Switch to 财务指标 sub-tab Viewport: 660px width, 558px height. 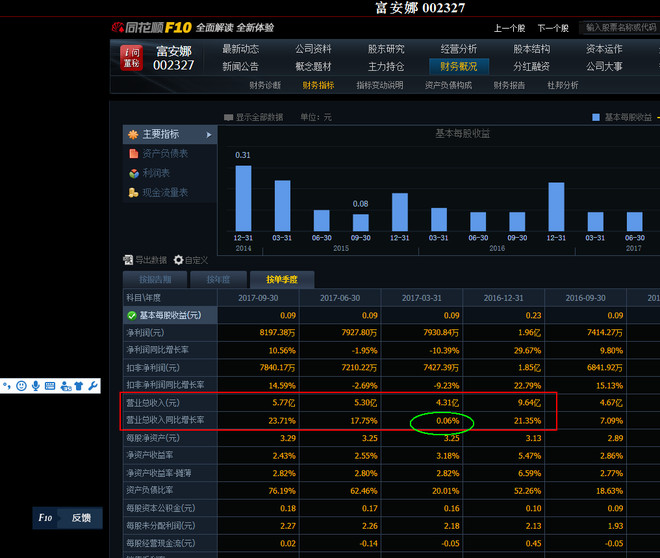[x=318, y=85]
